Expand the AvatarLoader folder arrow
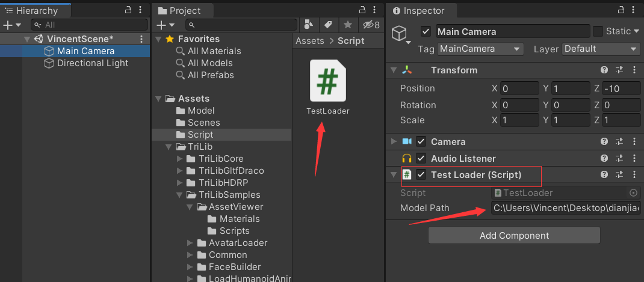 [x=190, y=243]
